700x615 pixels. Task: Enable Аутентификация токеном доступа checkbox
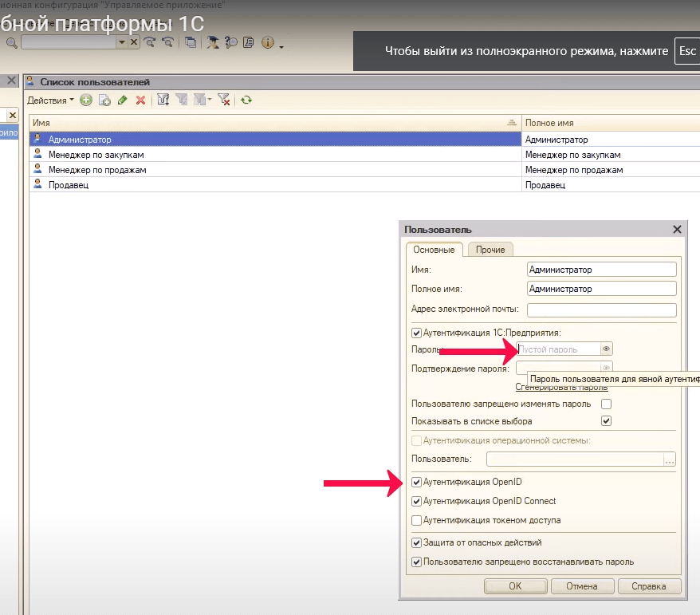pyautogui.click(x=416, y=521)
